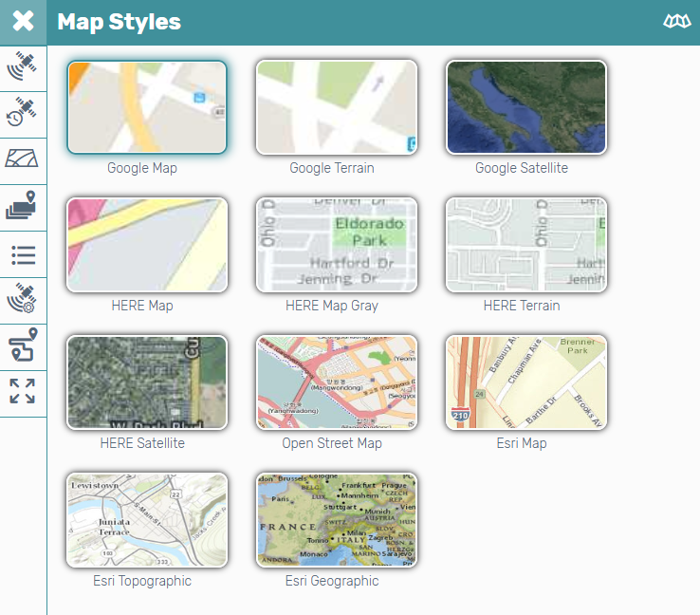Click the "HERE Map Gray" label
Viewport: 700px width, 615px height.
point(332,306)
